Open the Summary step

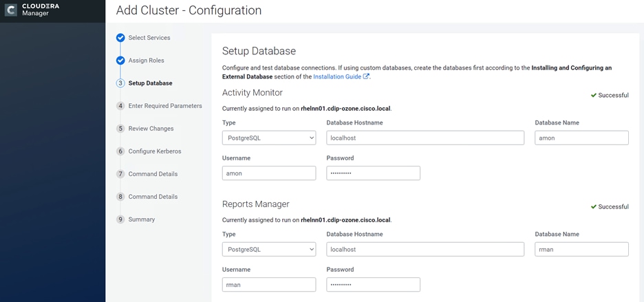[142, 219]
